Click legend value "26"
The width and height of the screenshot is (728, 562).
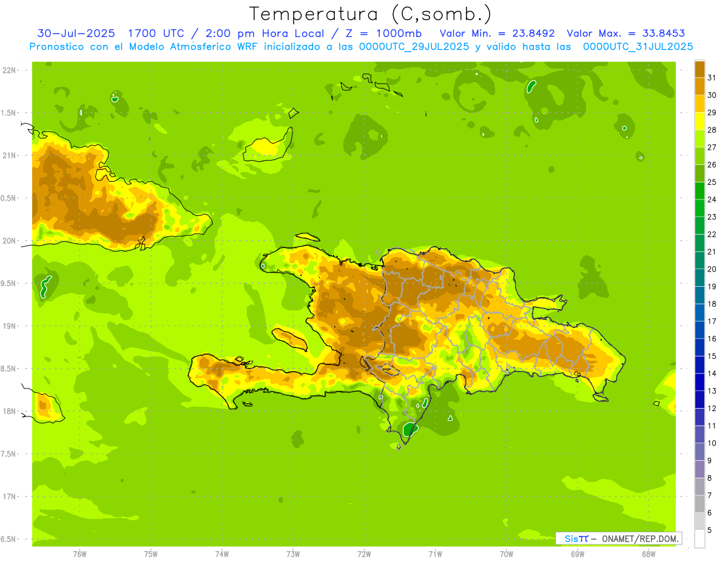712,165
